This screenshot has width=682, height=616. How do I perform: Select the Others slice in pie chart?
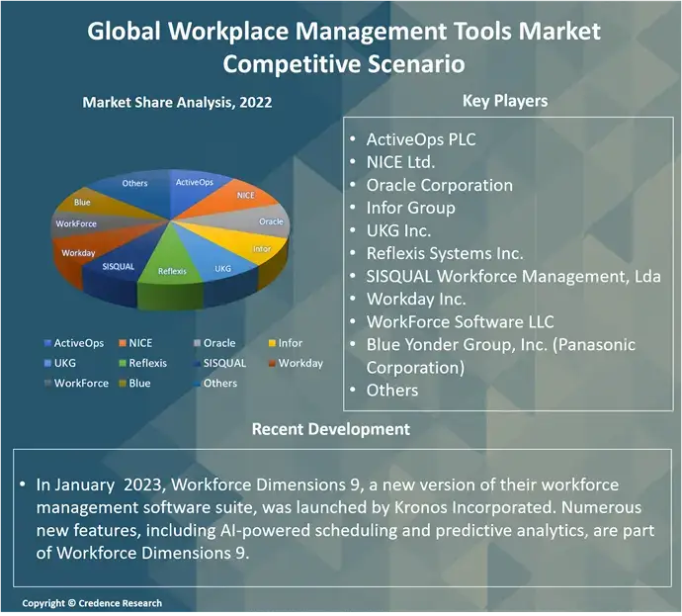135,184
